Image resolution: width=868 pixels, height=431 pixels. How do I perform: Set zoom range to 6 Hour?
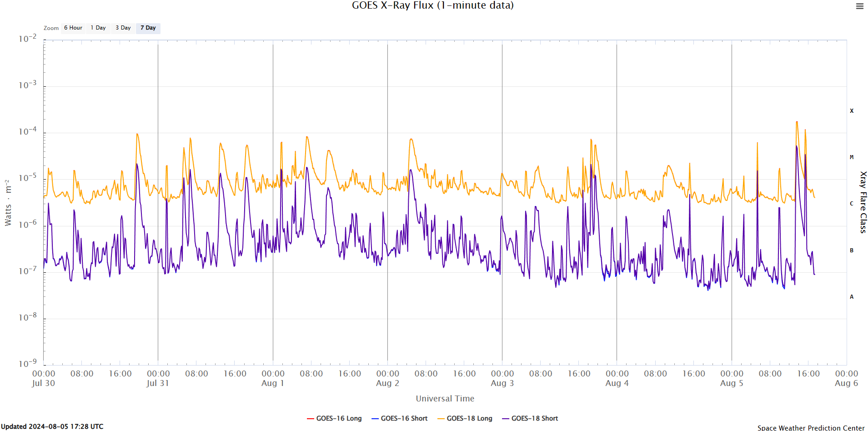click(x=73, y=28)
